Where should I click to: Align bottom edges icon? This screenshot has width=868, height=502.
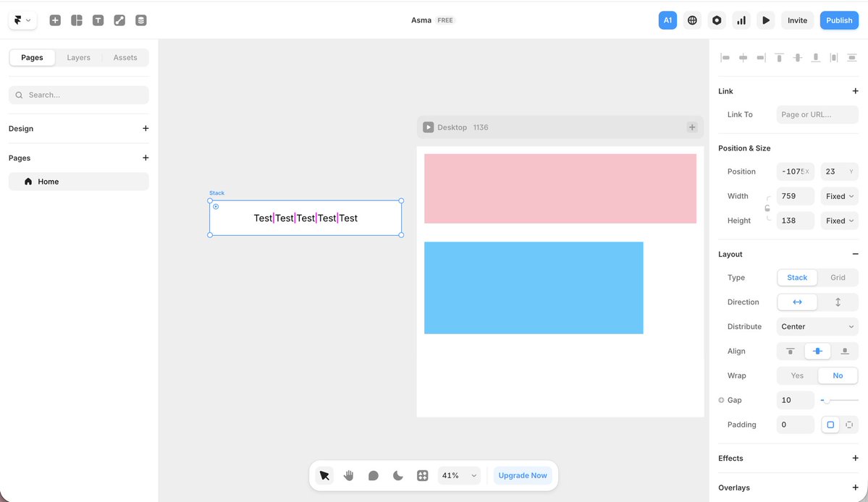pyautogui.click(x=815, y=57)
